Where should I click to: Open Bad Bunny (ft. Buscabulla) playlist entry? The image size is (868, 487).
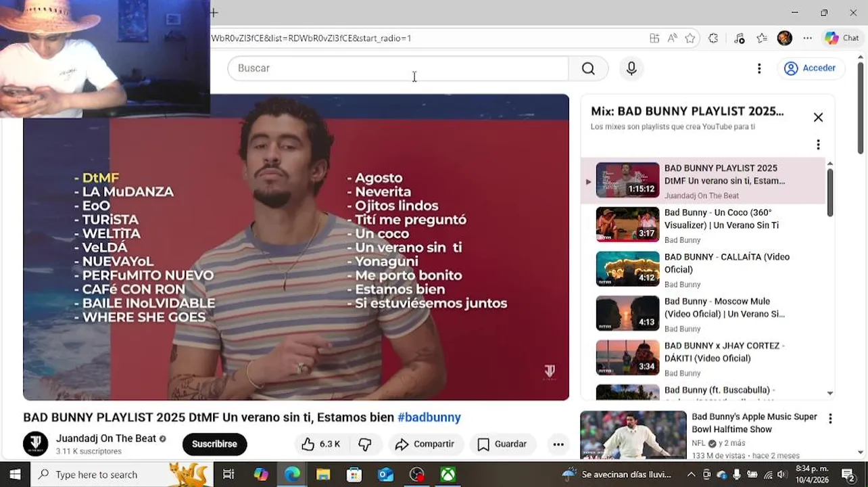703,392
